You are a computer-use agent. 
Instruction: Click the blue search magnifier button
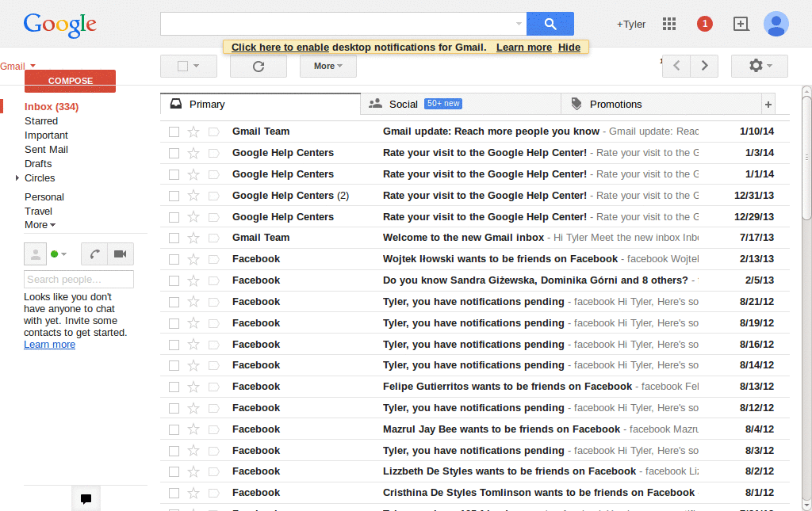point(550,24)
